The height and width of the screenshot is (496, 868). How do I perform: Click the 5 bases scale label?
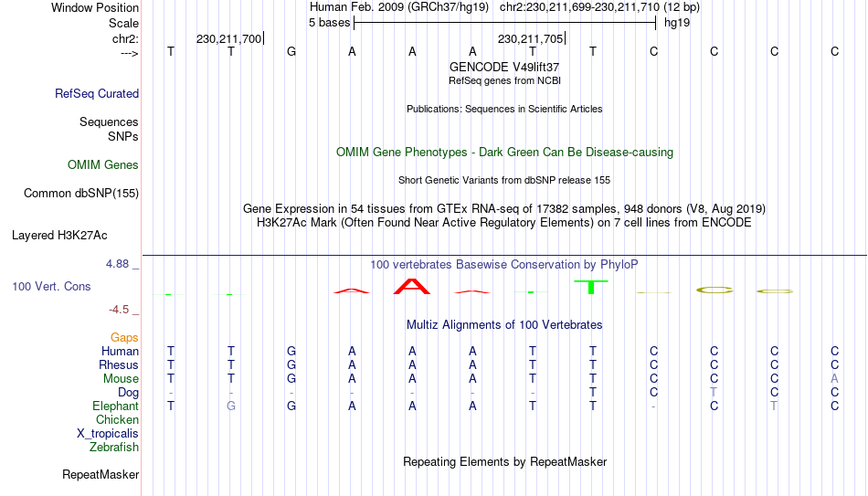pos(329,23)
